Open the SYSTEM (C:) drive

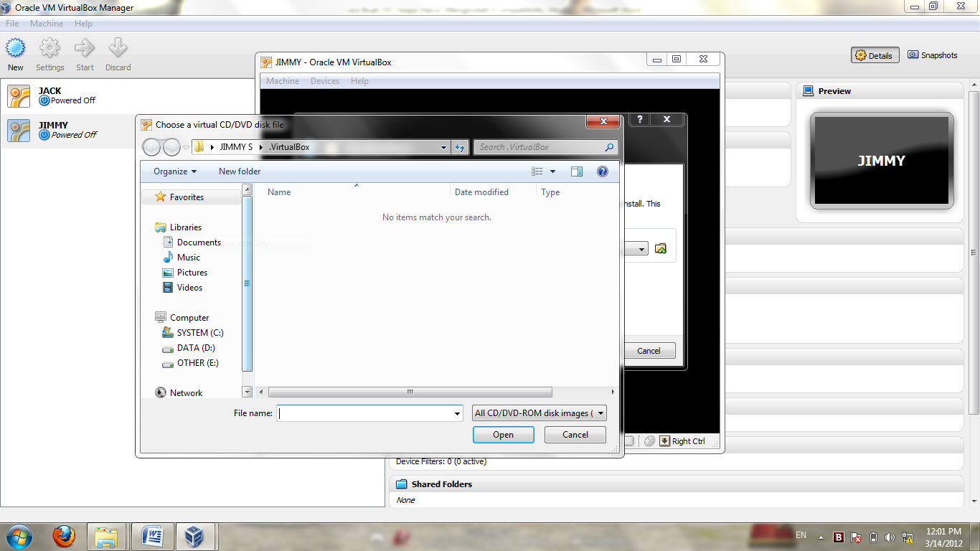tap(200, 333)
